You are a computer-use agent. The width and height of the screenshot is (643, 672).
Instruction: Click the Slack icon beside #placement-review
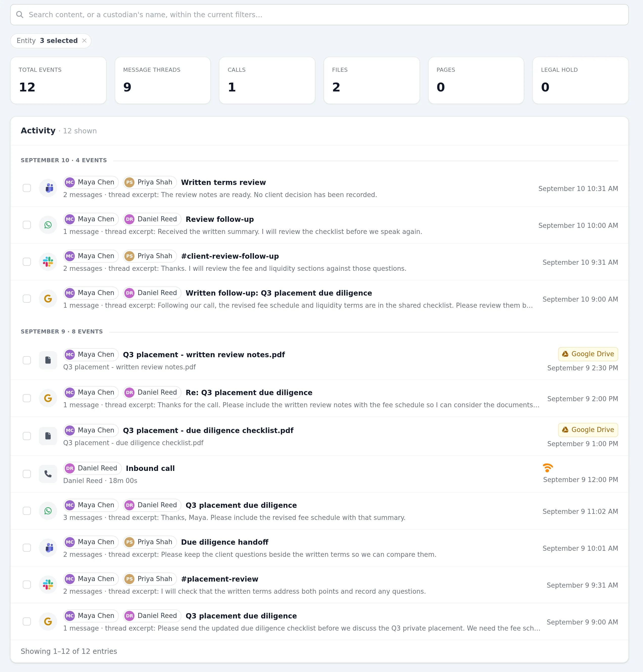pos(48,585)
